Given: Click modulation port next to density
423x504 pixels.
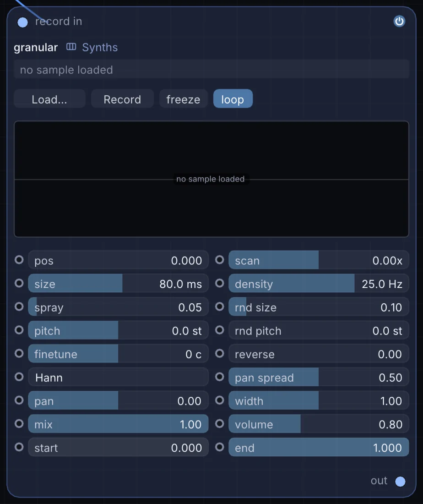Looking at the screenshot, I should pyautogui.click(x=219, y=283).
